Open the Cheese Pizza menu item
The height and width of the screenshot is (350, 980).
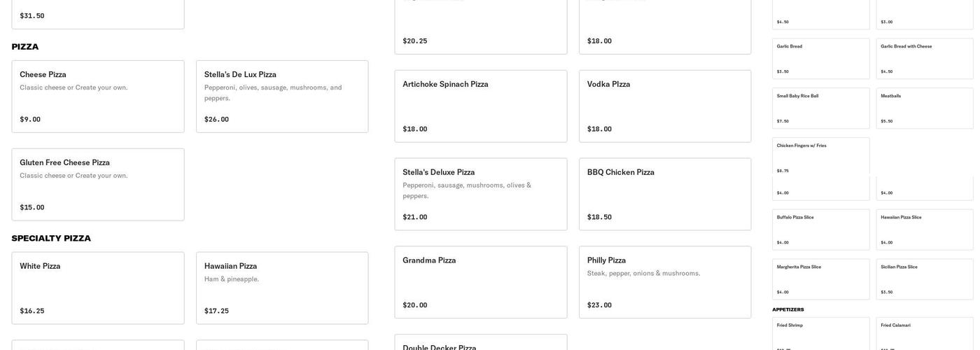pos(98,97)
